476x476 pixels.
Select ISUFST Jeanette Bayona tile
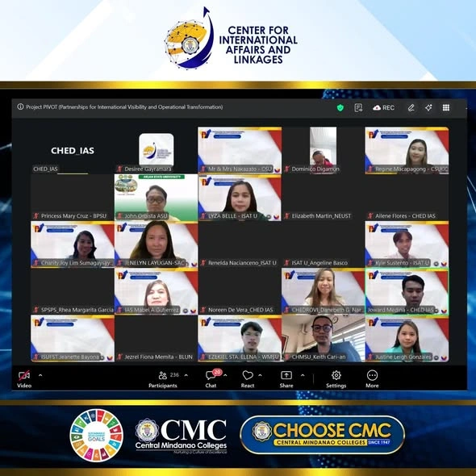pyautogui.click(x=73, y=338)
